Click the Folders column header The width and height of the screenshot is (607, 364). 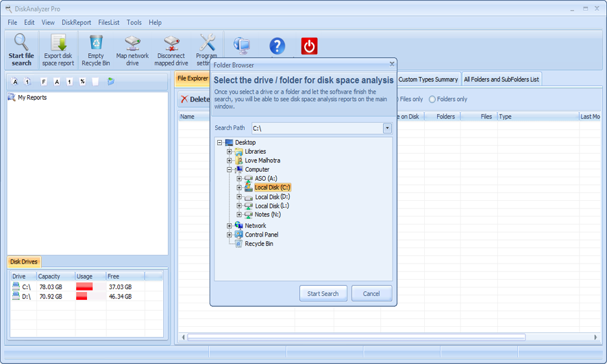[442, 117]
